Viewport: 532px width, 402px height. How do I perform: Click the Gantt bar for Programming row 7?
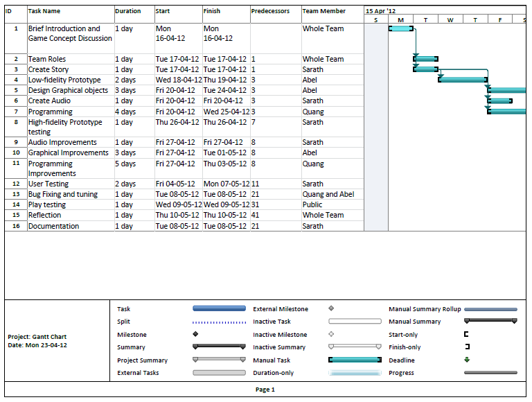click(506, 112)
